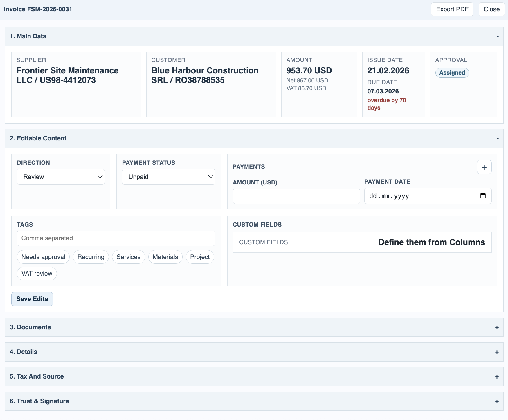Screen dimensions: 508x420
Task: Focus the Amount (USD) payment field
Action: 296,196
